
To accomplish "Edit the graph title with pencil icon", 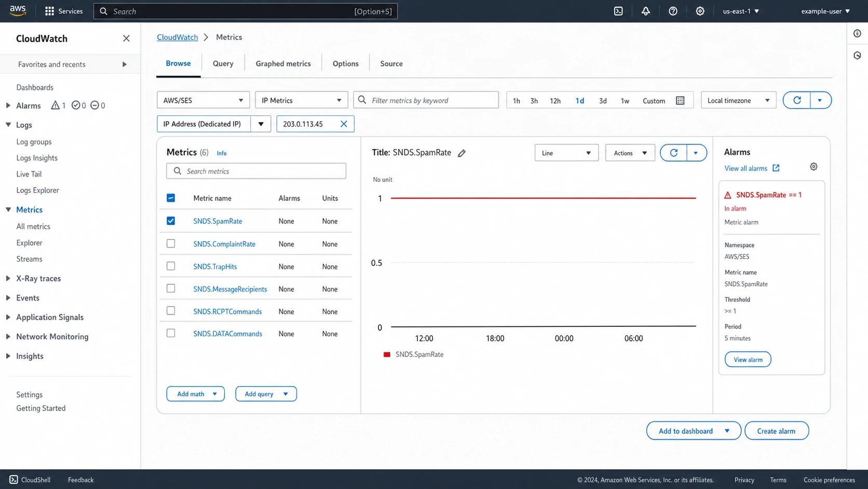I will 462,153.
